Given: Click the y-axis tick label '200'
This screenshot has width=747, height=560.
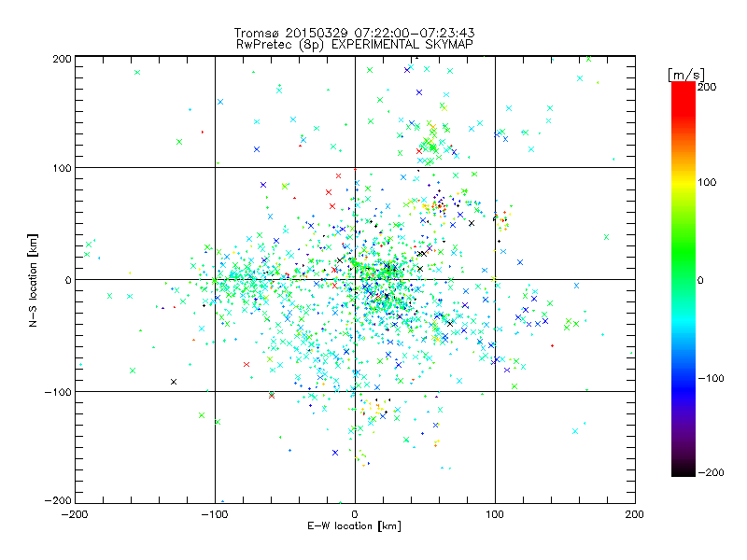Looking at the screenshot, I should click(62, 59).
